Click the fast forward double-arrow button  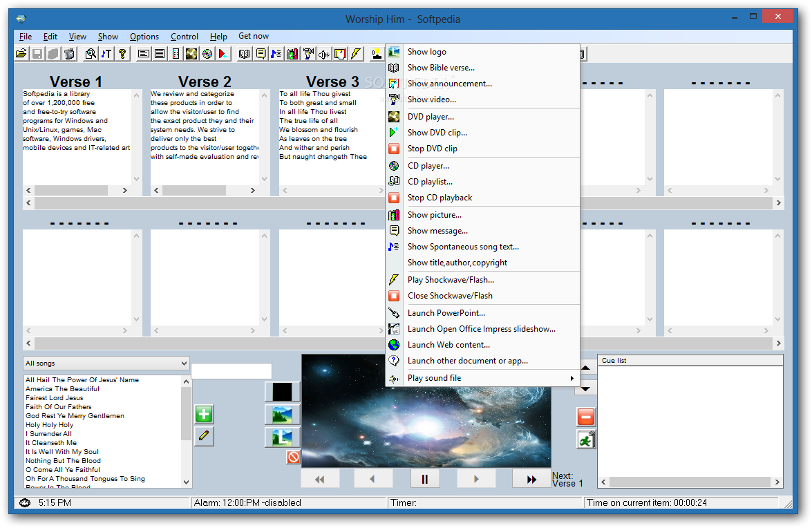point(531,480)
